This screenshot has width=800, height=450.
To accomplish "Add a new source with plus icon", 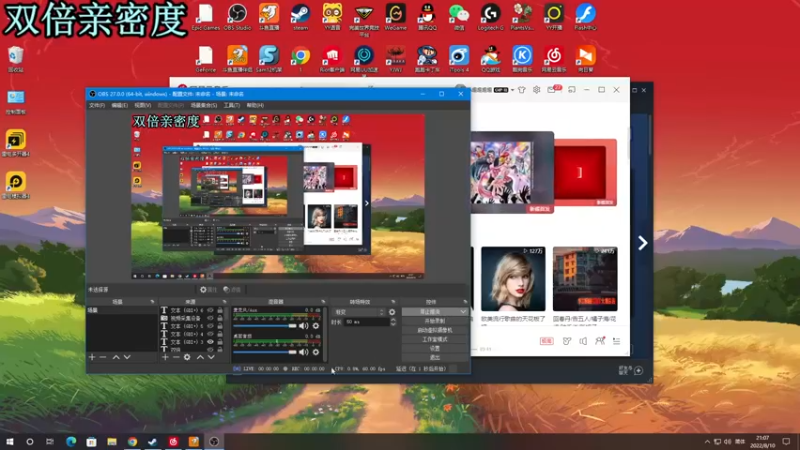I will (165, 357).
